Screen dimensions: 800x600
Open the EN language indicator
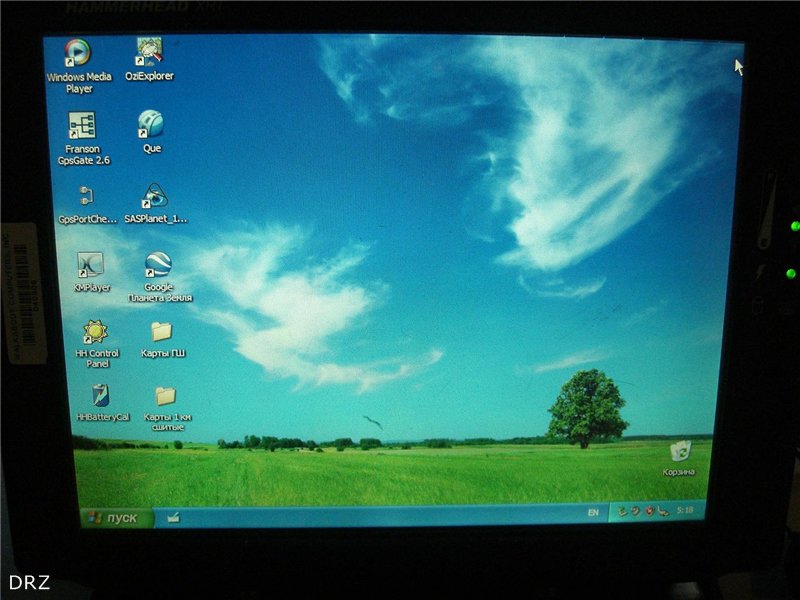593,512
